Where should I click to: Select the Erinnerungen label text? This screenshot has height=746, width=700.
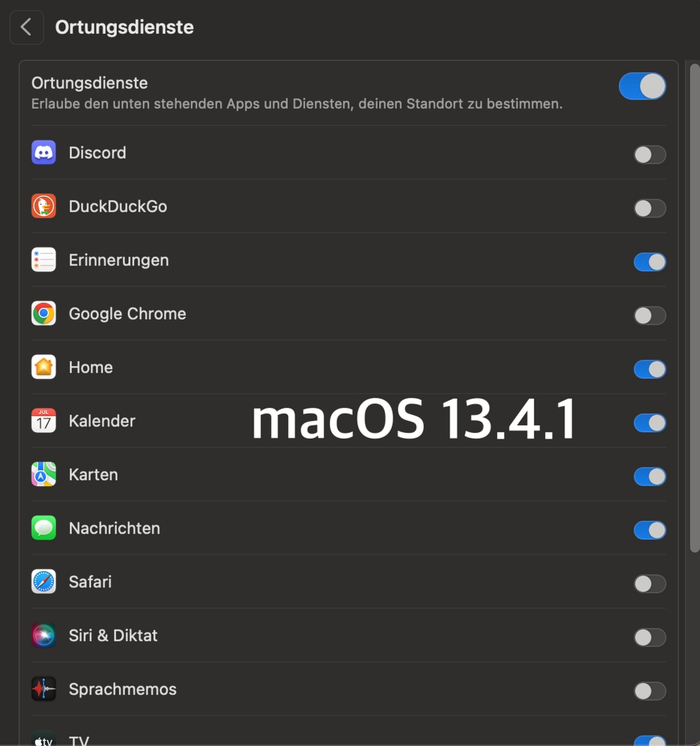point(119,260)
